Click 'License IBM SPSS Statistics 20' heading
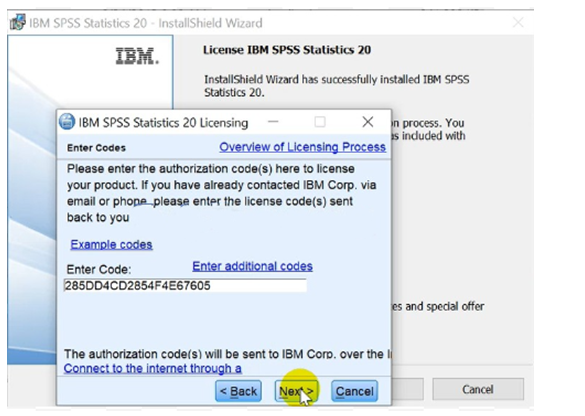This screenshot has width=585, height=416. pos(287,50)
